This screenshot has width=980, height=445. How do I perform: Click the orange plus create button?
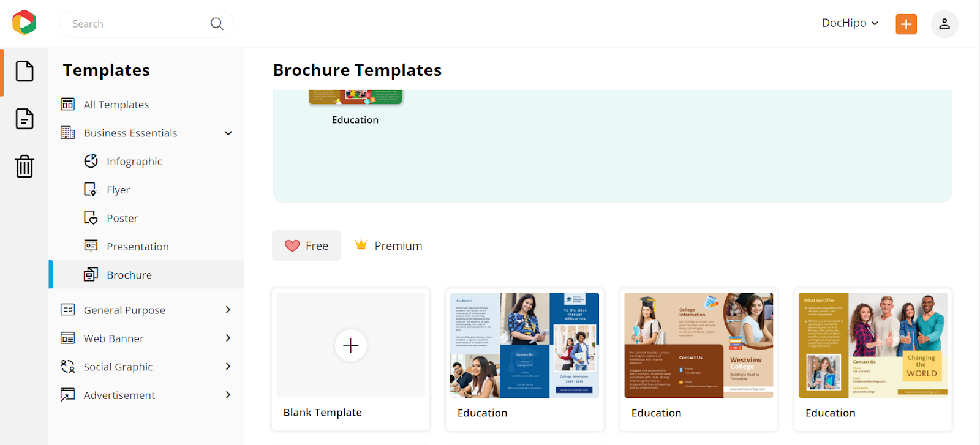pyautogui.click(x=906, y=24)
